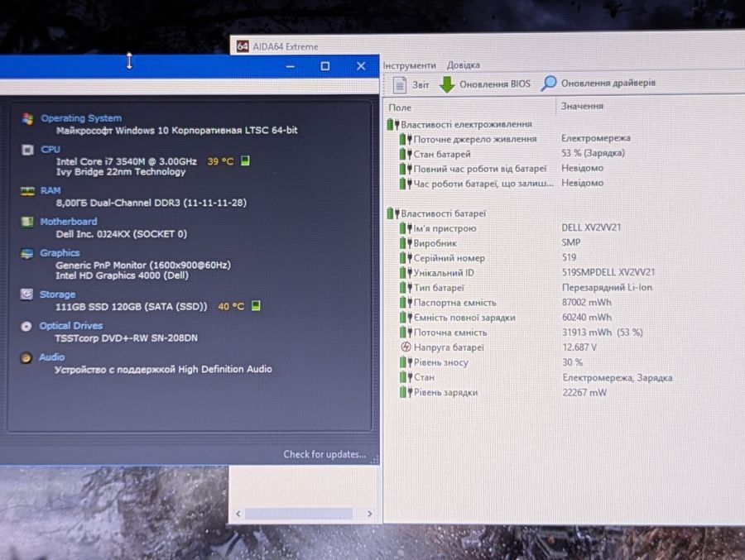Open the Graphics section link
Image resolution: width=745 pixels, height=560 pixels.
click(60, 252)
